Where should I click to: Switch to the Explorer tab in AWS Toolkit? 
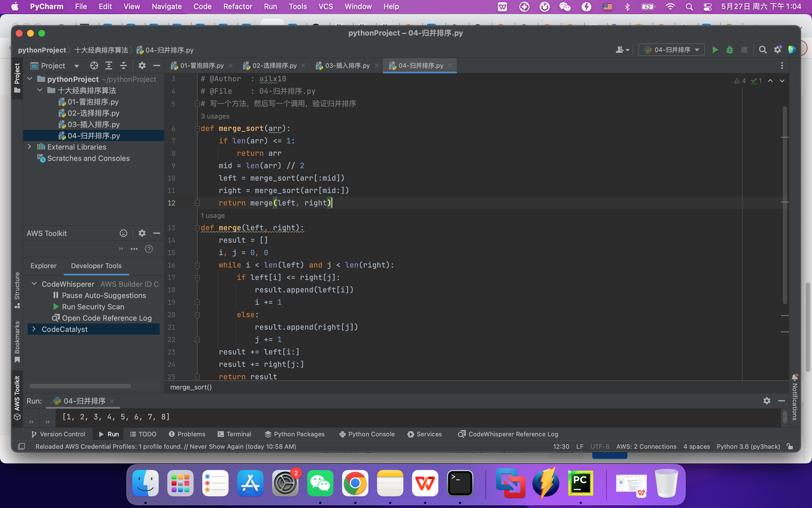43,266
